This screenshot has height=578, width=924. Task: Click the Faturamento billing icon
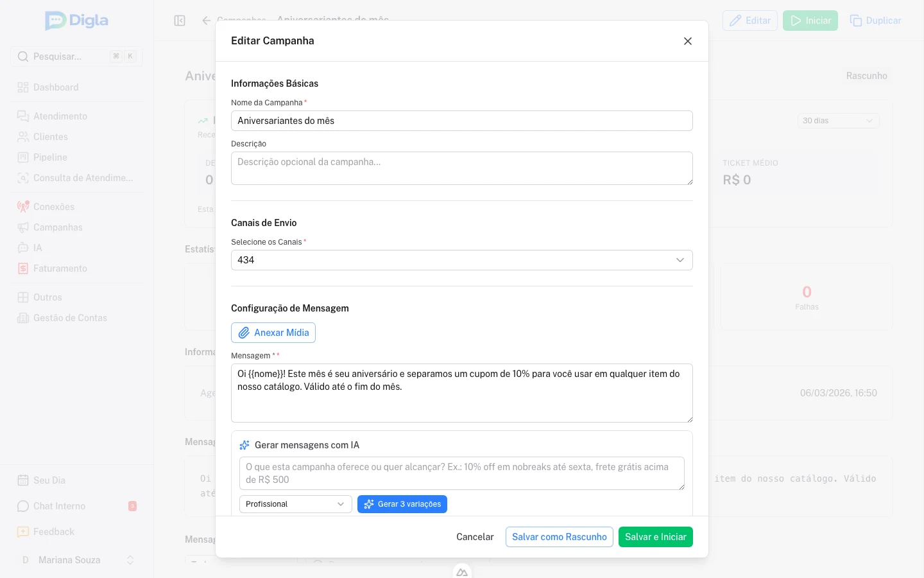coord(23,268)
